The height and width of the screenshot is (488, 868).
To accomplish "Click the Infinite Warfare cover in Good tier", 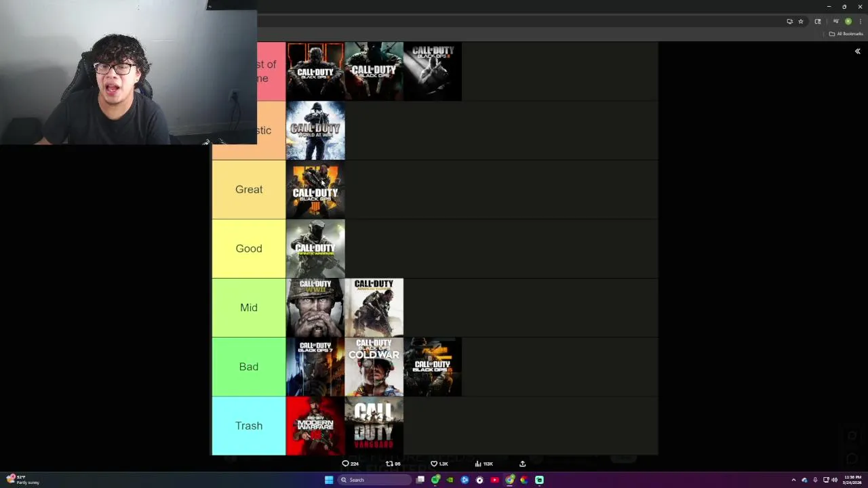I will coord(315,249).
